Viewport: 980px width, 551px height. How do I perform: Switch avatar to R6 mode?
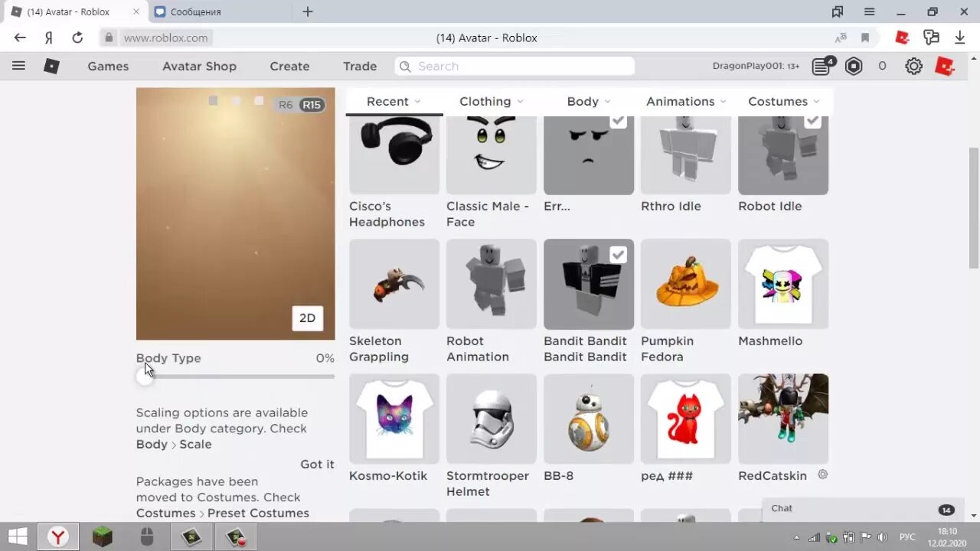pos(286,105)
